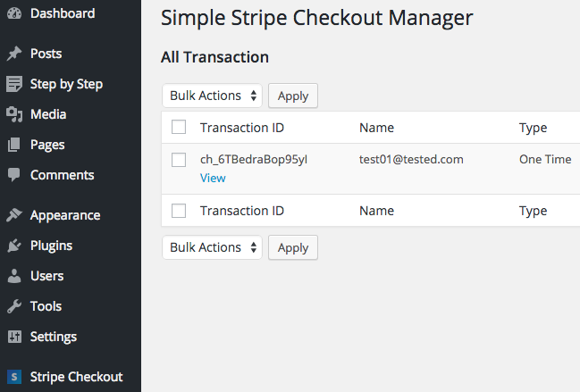Open the Settings menu item
Image resolution: width=580 pixels, height=392 pixels.
point(54,337)
